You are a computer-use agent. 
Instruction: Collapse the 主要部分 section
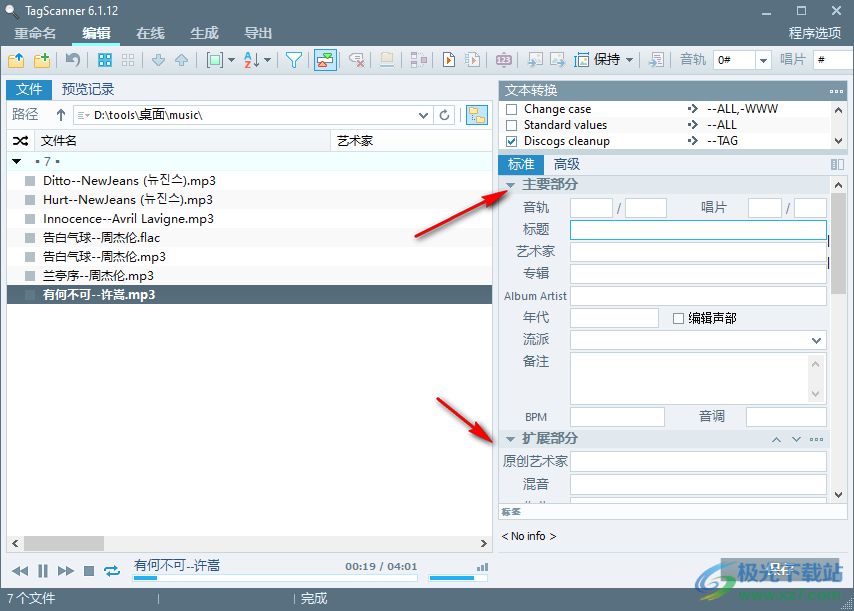point(511,184)
